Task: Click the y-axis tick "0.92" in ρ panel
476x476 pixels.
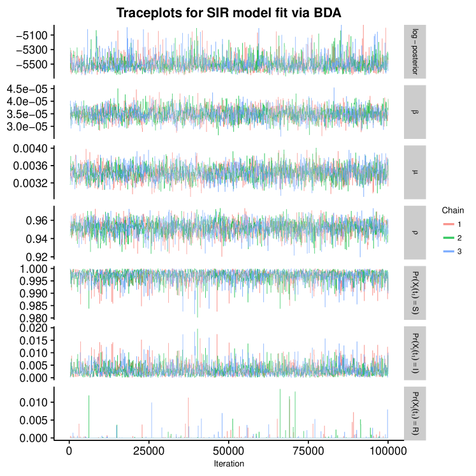Action: point(37,257)
